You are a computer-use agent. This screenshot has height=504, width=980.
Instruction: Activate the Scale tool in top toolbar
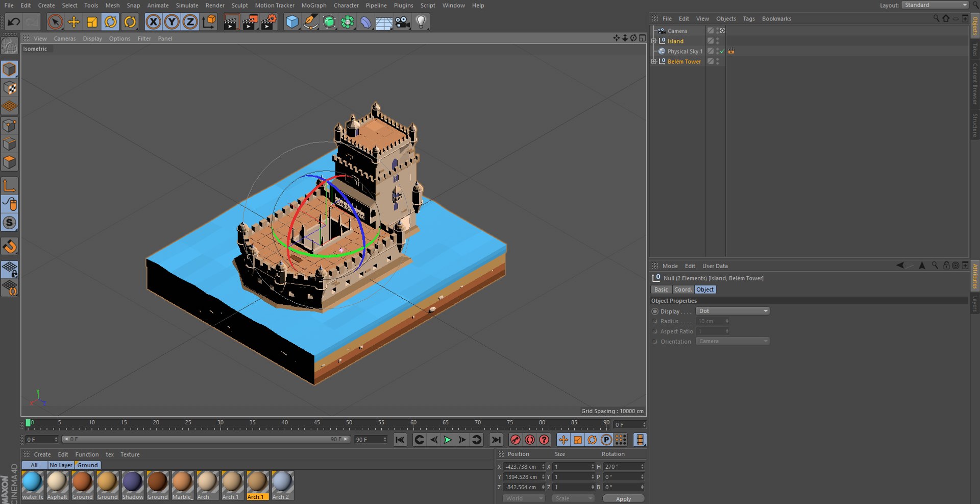click(x=92, y=22)
